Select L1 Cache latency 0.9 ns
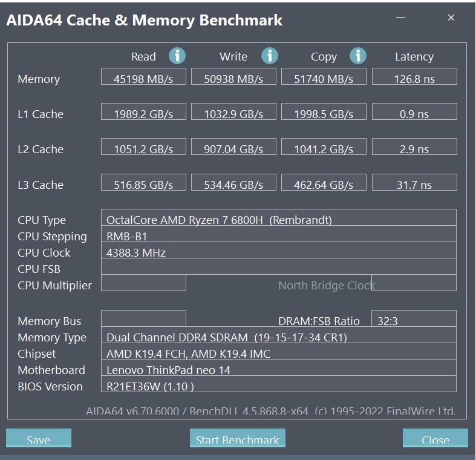 point(414,111)
